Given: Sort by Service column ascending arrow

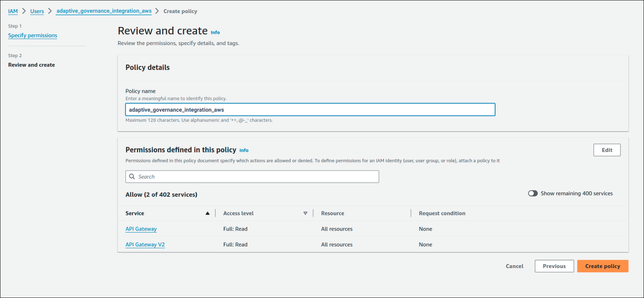Looking at the screenshot, I should [207, 213].
